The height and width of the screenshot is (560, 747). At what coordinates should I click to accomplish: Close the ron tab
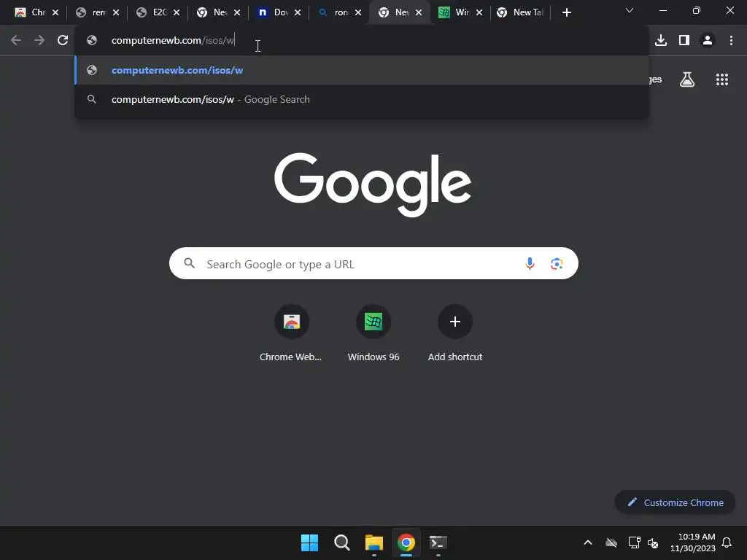357,13
